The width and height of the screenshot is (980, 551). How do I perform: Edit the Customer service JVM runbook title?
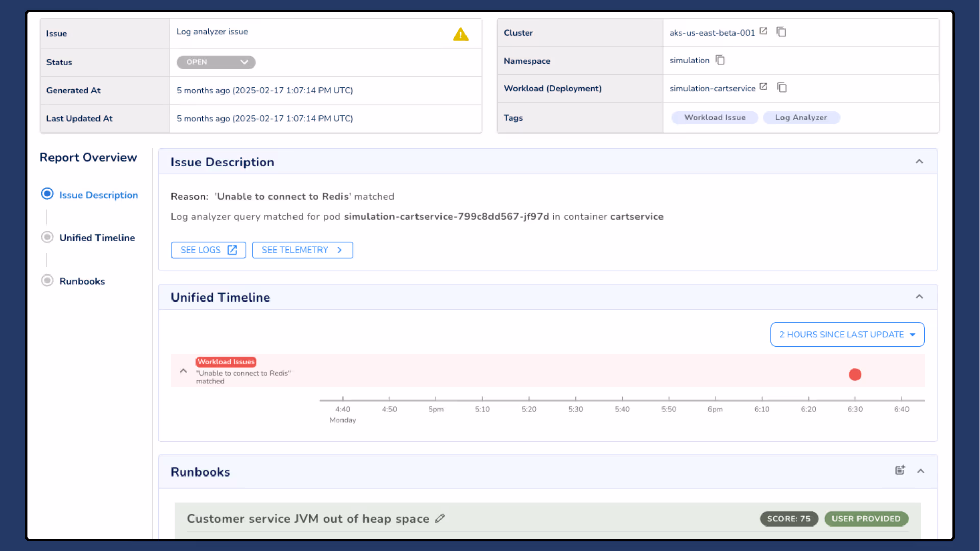[x=440, y=518]
